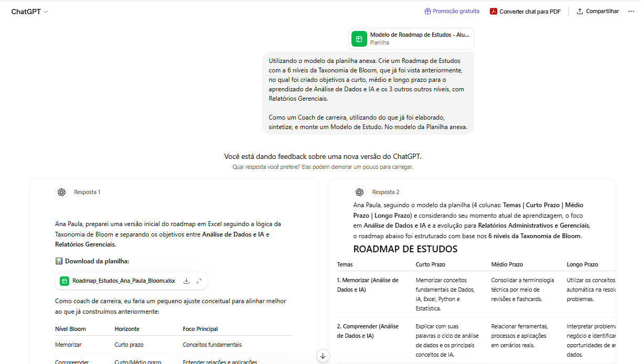Click the Médio Prazo column header

click(507, 264)
